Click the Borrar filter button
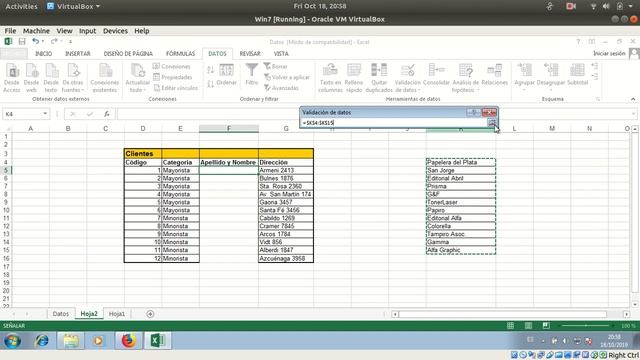Screen dimensions: 640x360 click(276, 66)
